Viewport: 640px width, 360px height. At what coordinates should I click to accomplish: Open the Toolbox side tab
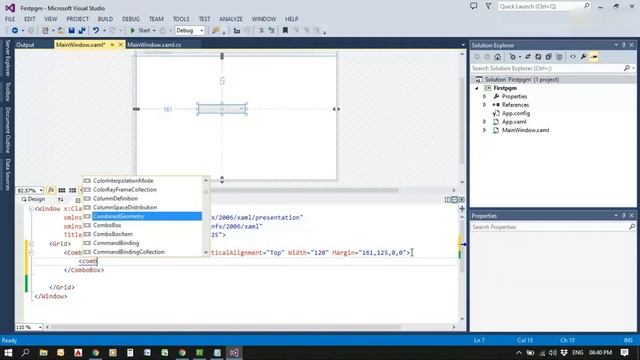[7, 91]
